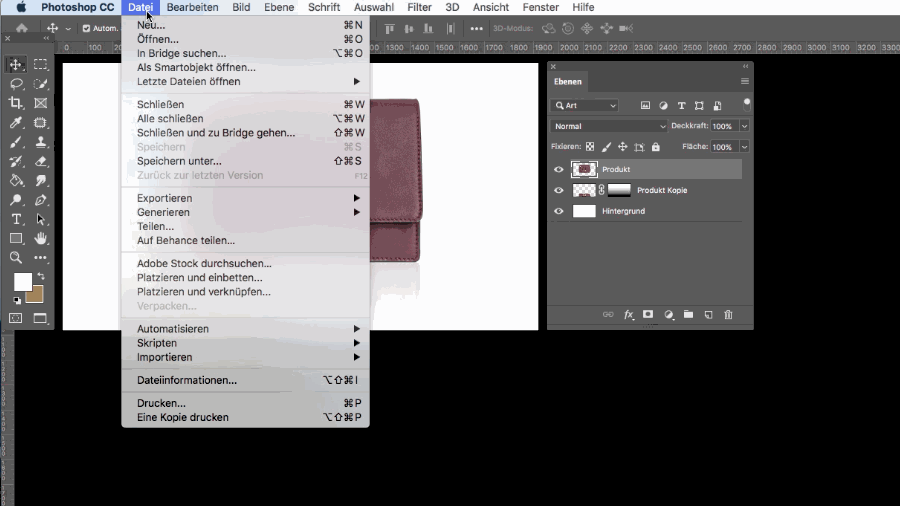Pick the Eyedropper tool
The height and width of the screenshot is (506, 900).
click(16, 123)
